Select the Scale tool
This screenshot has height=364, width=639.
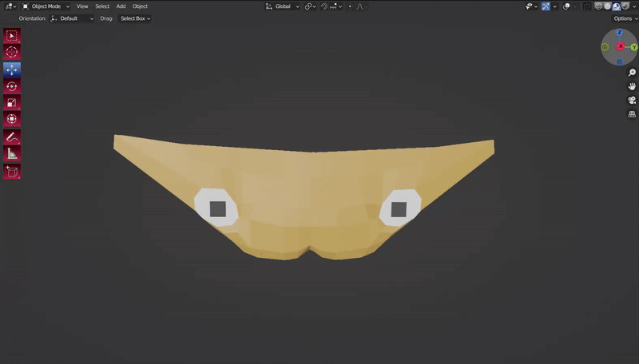12,103
